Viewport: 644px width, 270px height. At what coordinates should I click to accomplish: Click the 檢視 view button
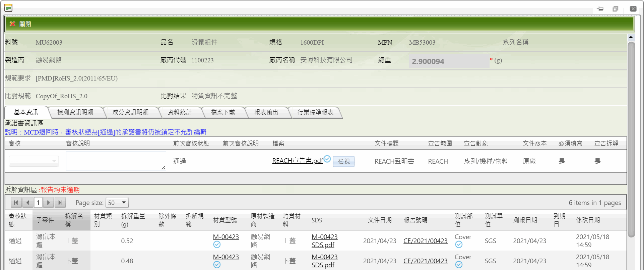[344, 161]
